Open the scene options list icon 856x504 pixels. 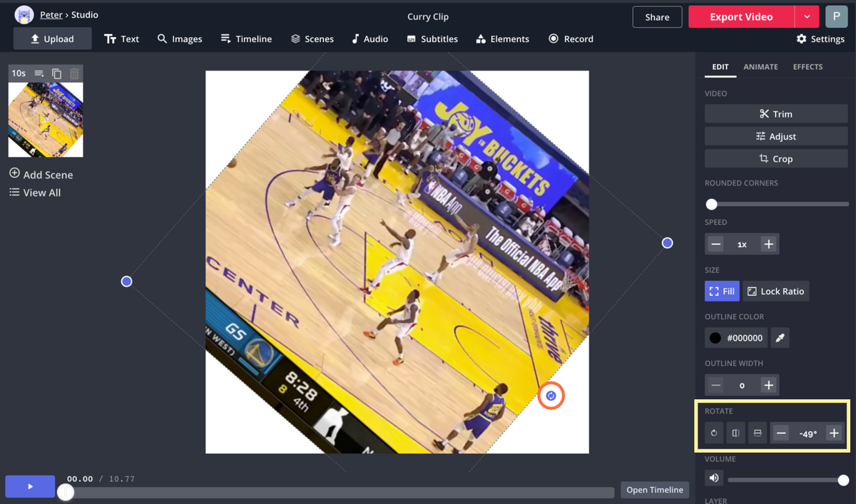[x=39, y=73]
